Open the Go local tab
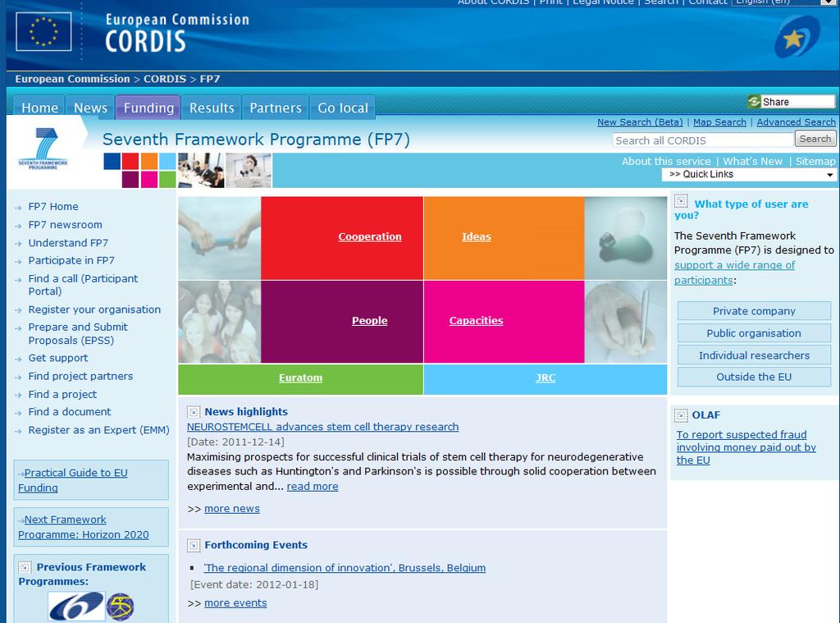Image resolution: width=840 pixels, height=623 pixels. click(x=343, y=108)
